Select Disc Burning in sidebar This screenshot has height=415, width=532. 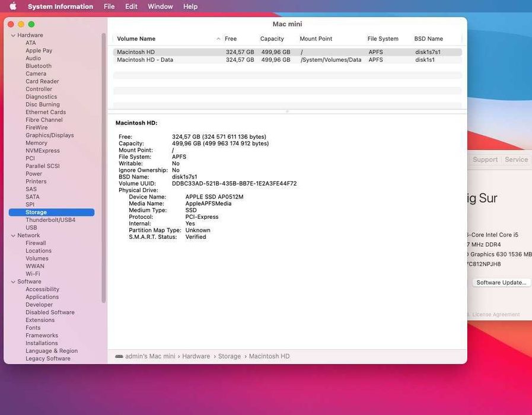coord(43,104)
